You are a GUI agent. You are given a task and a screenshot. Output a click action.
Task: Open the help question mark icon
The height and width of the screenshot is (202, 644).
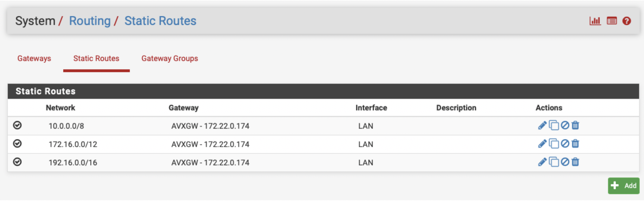(627, 21)
